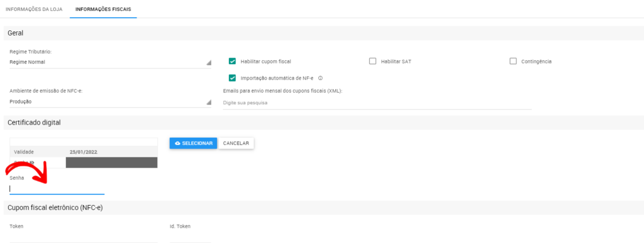Select the Informações Fiscais tab
The image size is (644, 243).
pyautogui.click(x=103, y=9)
